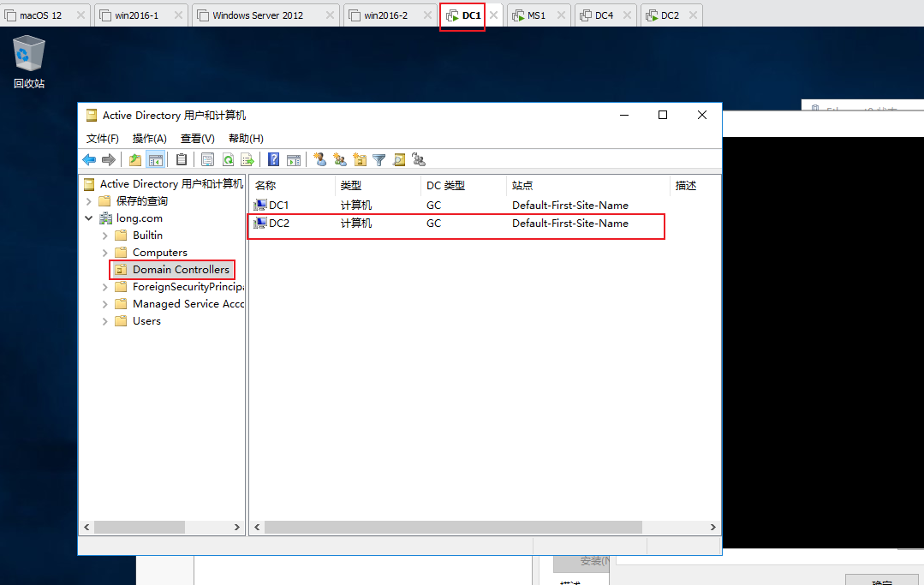Open the 帮助(H) menu

point(246,139)
